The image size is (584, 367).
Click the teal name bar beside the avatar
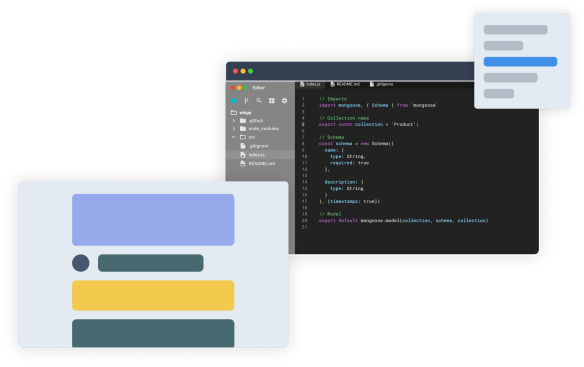tap(150, 263)
